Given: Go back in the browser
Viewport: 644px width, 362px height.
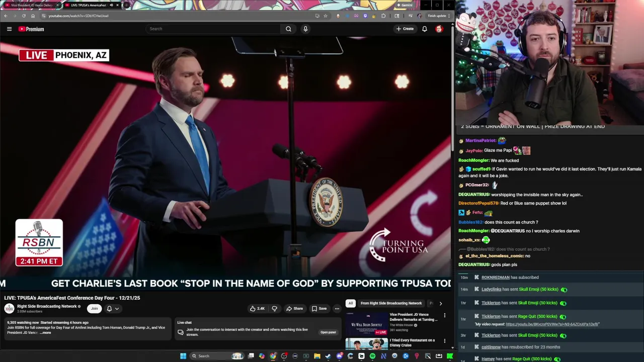Looking at the screenshot, I should pyautogui.click(x=6, y=16).
